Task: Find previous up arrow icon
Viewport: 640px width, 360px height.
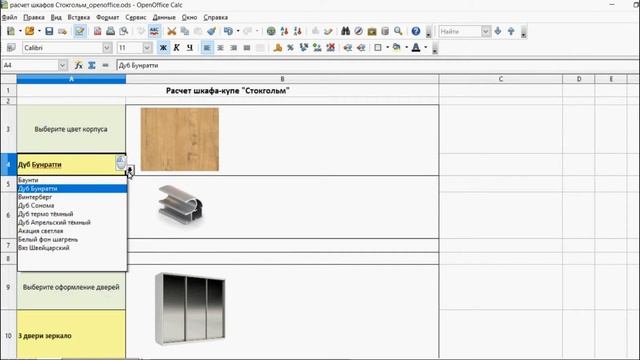Action: (x=511, y=31)
